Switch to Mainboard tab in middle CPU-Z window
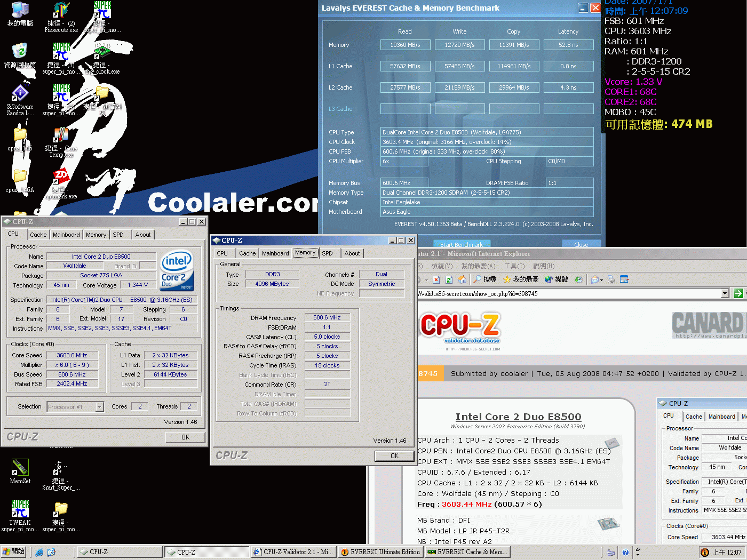The image size is (747, 560). coord(275,253)
